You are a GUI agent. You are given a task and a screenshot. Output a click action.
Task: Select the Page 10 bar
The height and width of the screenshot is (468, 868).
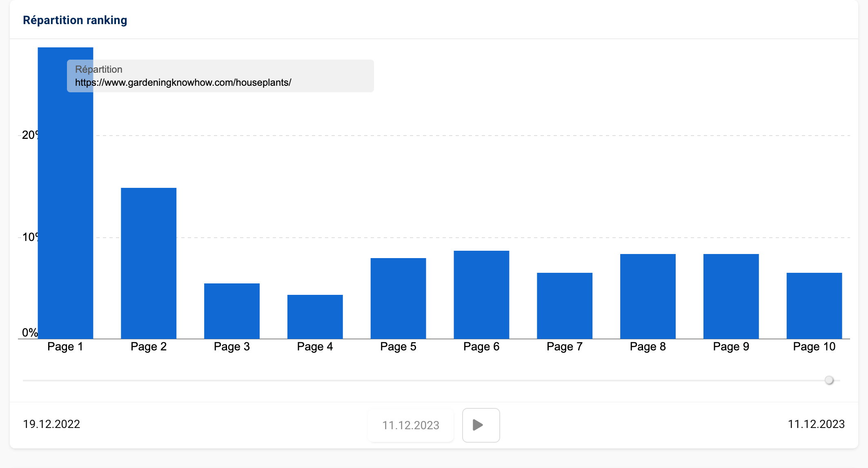coord(815,305)
